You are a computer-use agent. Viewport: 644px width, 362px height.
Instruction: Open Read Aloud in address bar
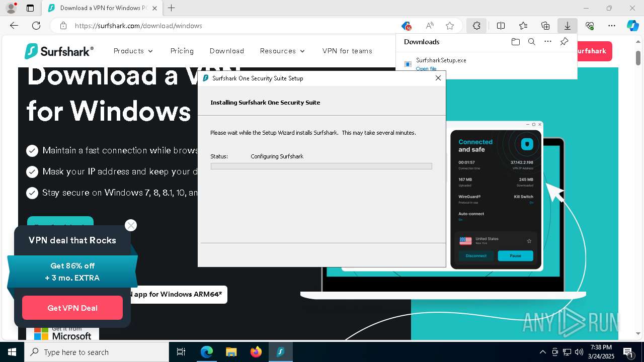430,26
